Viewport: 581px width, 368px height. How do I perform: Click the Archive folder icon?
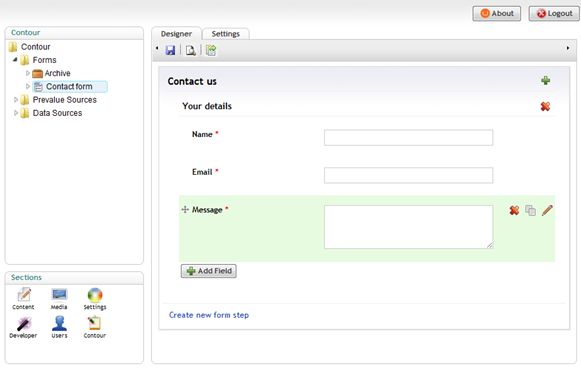[x=37, y=73]
